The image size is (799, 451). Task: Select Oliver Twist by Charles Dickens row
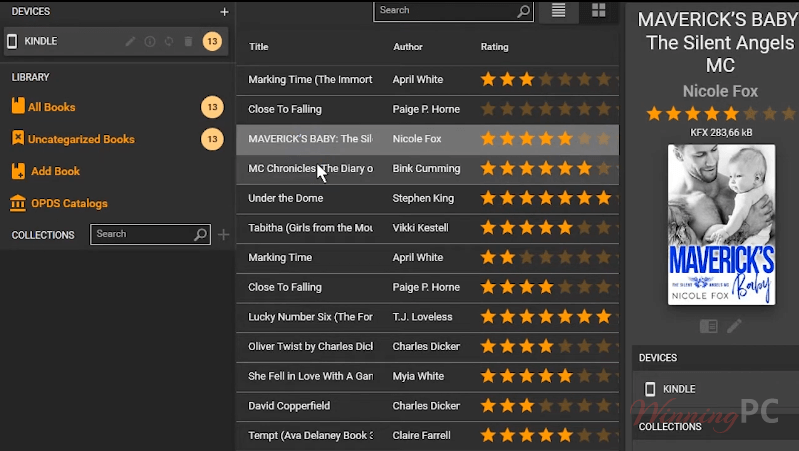click(428, 347)
